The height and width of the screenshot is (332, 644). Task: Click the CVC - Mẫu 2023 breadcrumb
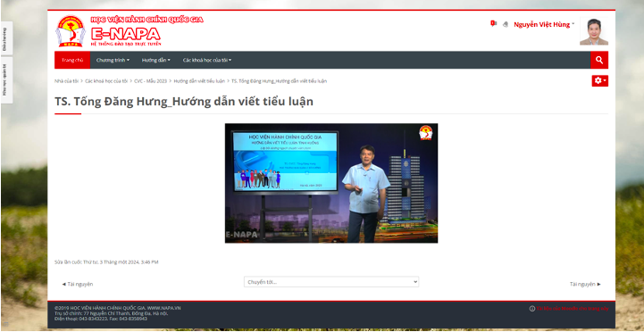point(150,81)
